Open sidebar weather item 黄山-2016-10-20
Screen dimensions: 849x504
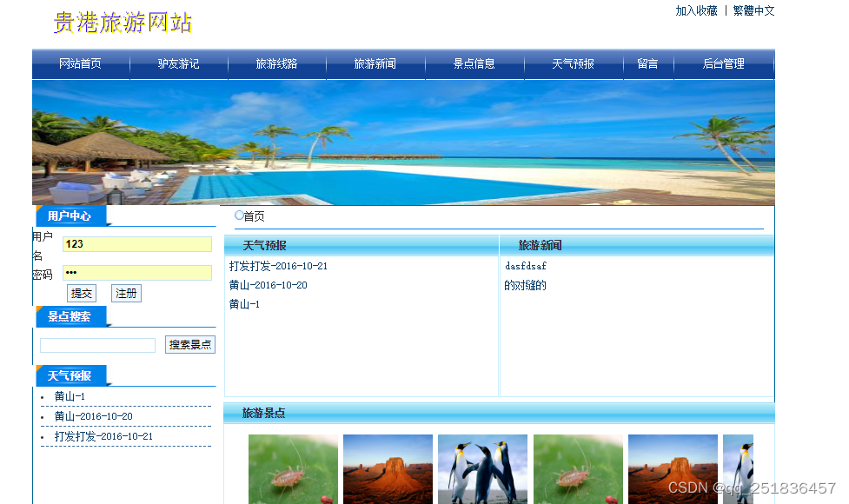(x=93, y=416)
